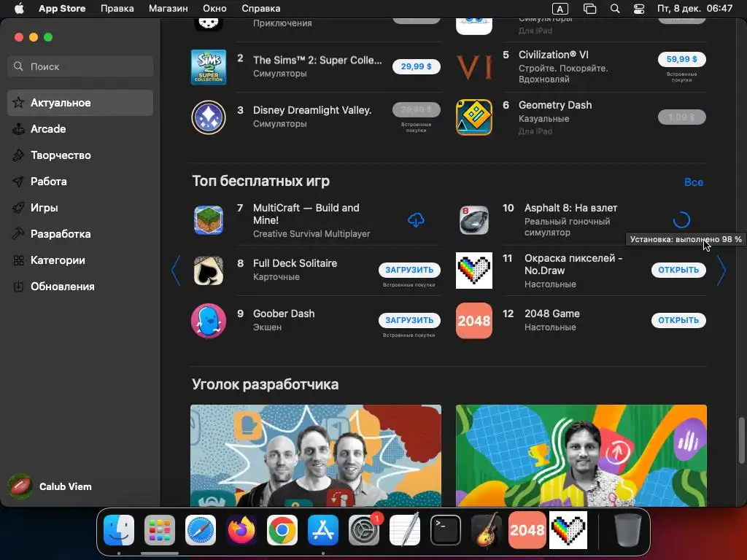
Task: Open System Settings from the Dock
Action: tap(364, 529)
